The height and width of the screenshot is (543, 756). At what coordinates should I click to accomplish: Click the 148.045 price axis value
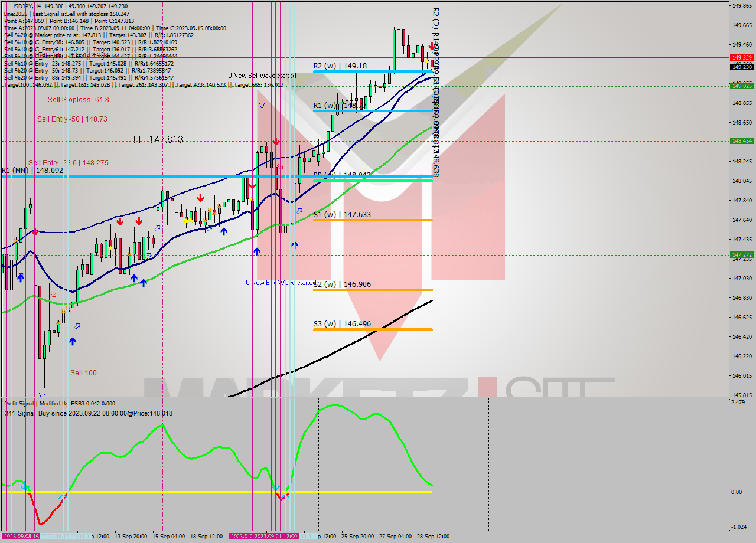pyautogui.click(x=741, y=181)
